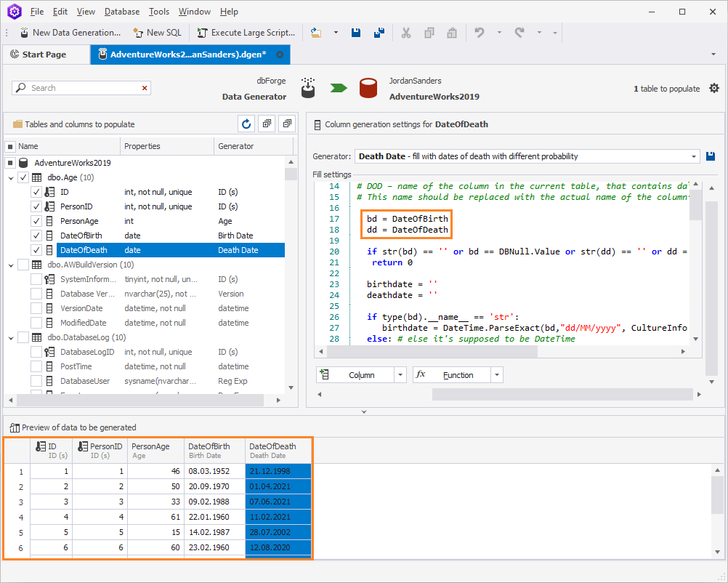The width and height of the screenshot is (728, 583).
Task: Click the tables tree vertical scrollbar
Action: [291, 174]
